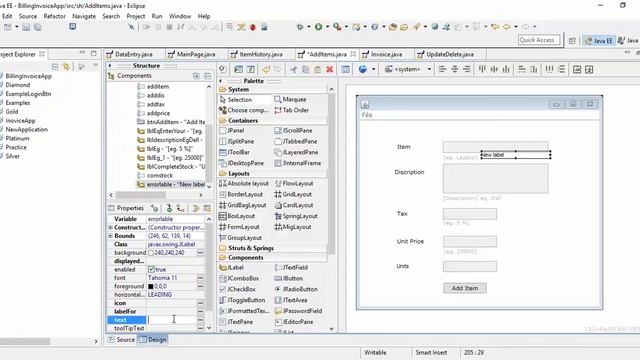Viewport: 640px width, 360px height.
Task: Select JPasswordField palette entry
Action: point(298,311)
